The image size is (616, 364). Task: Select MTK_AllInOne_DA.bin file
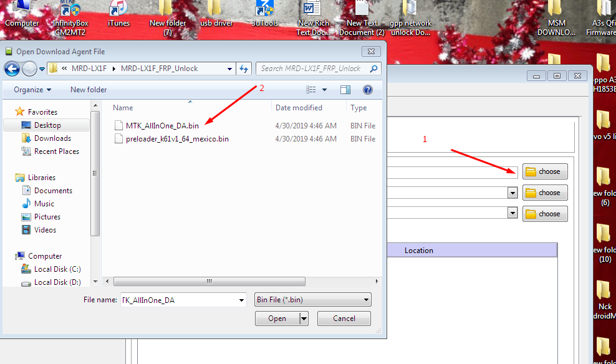tap(162, 126)
